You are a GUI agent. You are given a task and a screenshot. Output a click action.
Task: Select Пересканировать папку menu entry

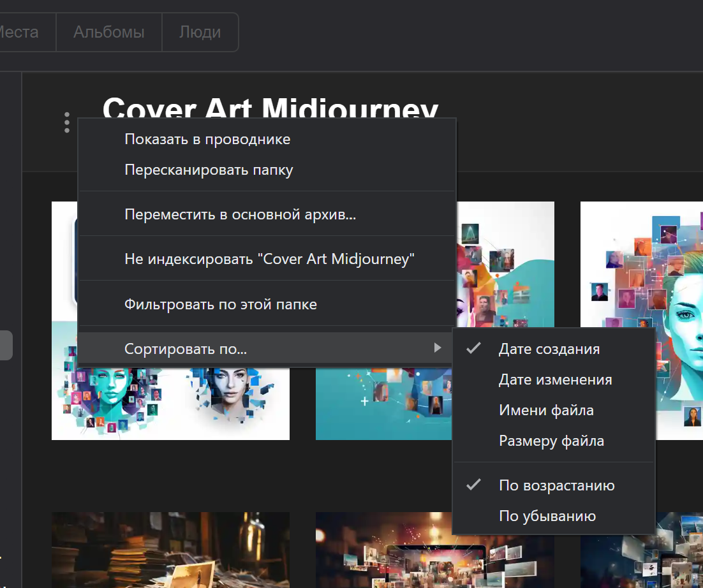tap(267, 170)
